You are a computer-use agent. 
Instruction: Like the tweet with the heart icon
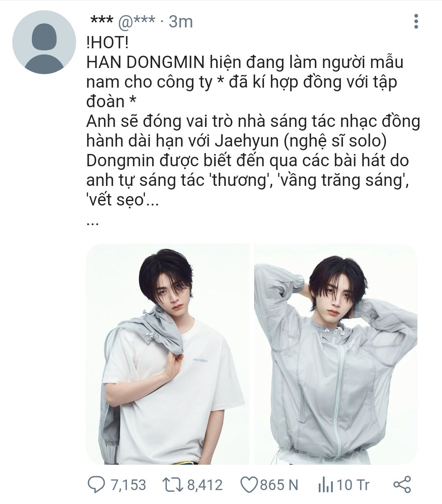(248, 485)
